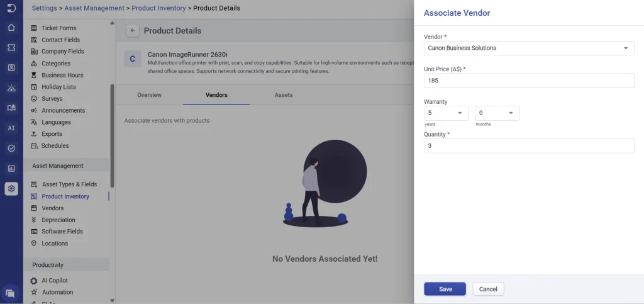This screenshot has height=304, width=644.
Task: Click the Automation sparkle icon
Action: 34,292
